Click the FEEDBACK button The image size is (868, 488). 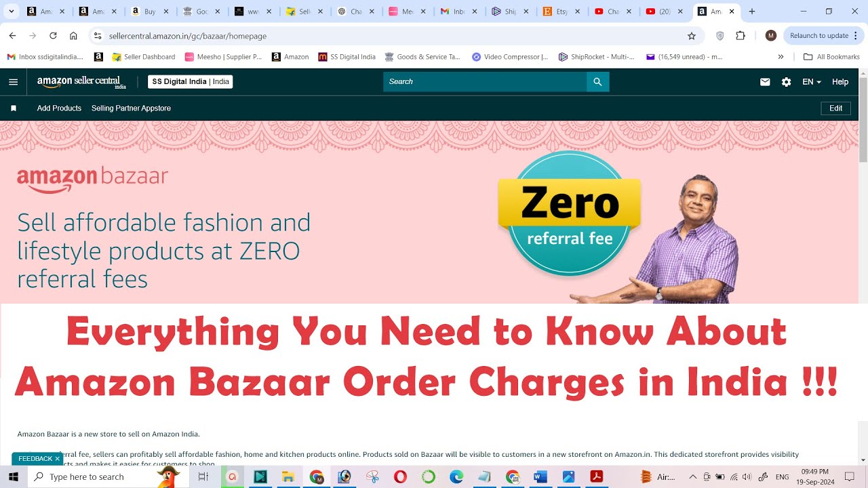click(x=35, y=459)
